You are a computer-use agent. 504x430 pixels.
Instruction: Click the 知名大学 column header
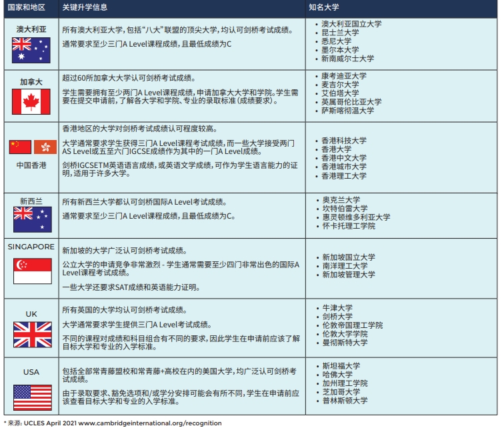(324, 7)
